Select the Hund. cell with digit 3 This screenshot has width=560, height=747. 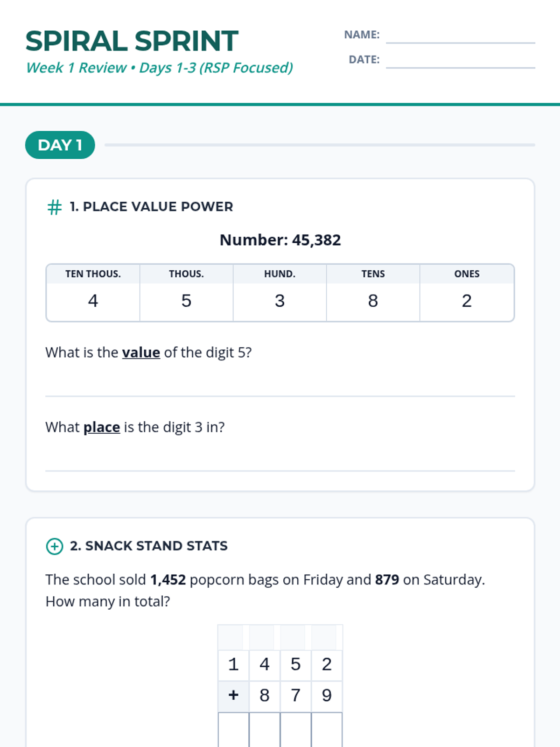[280, 301]
